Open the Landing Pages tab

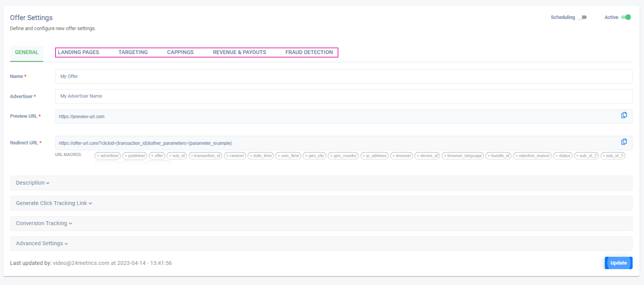pyautogui.click(x=78, y=52)
